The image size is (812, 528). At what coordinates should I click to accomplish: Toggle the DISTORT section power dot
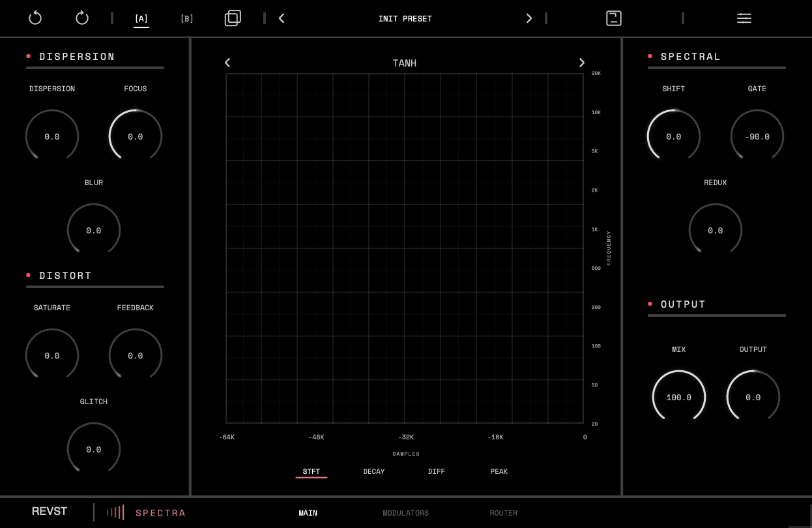29,275
